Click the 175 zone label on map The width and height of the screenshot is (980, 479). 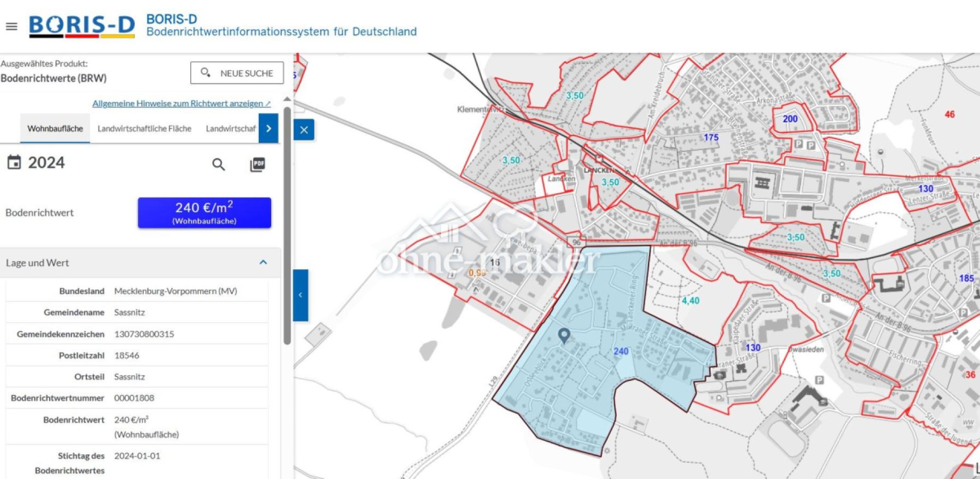coord(711,137)
